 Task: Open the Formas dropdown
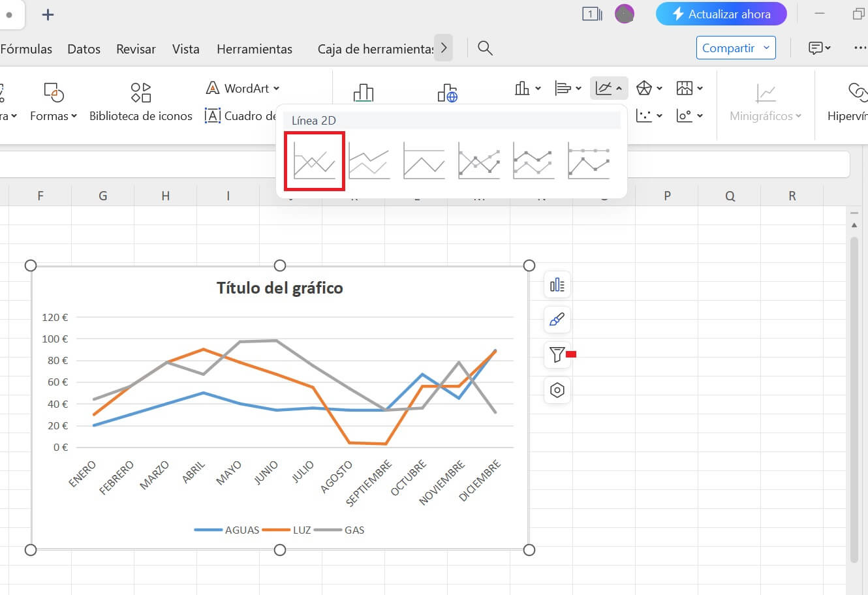(54, 115)
